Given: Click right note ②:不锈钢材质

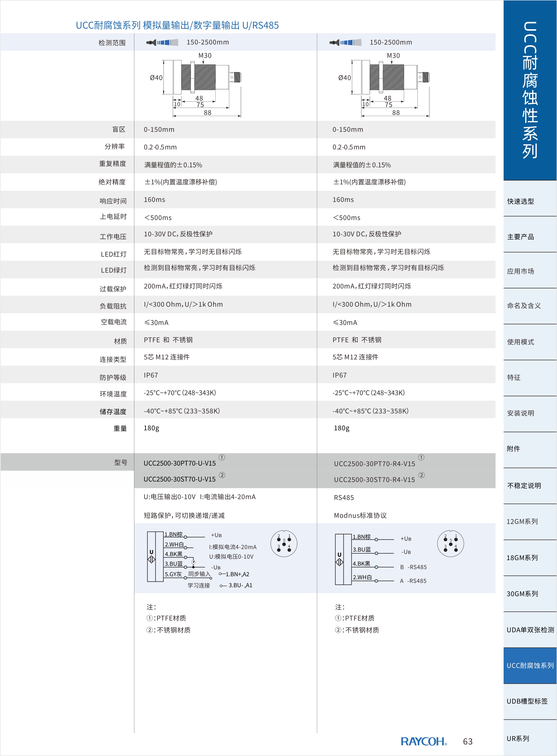Looking at the screenshot, I should [x=357, y=630].
